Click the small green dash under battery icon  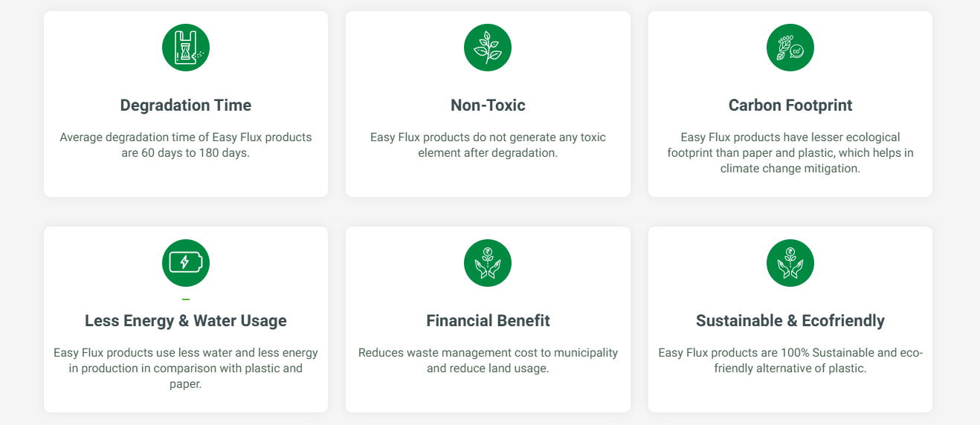click(186, 299)
